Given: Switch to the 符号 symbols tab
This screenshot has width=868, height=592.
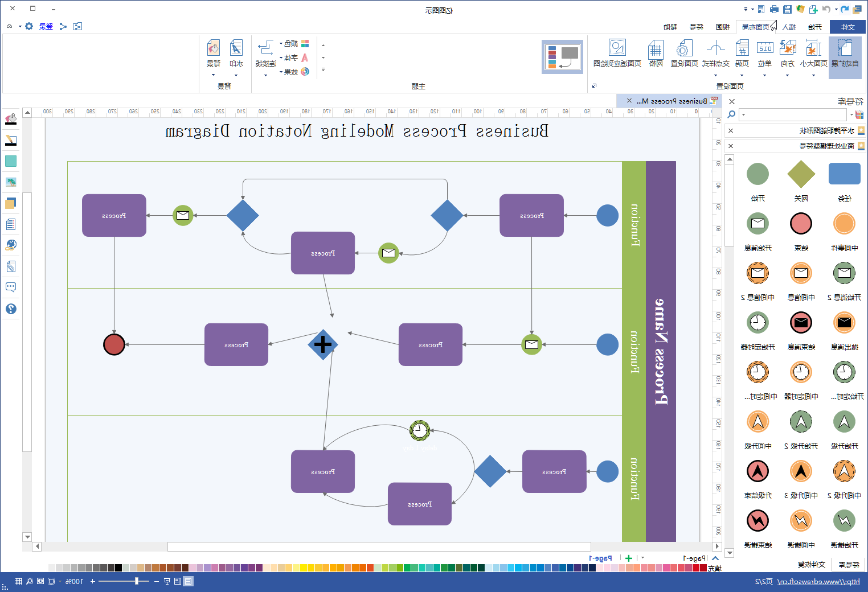Looking at the screenshot, I should click(x=697, y=27).
